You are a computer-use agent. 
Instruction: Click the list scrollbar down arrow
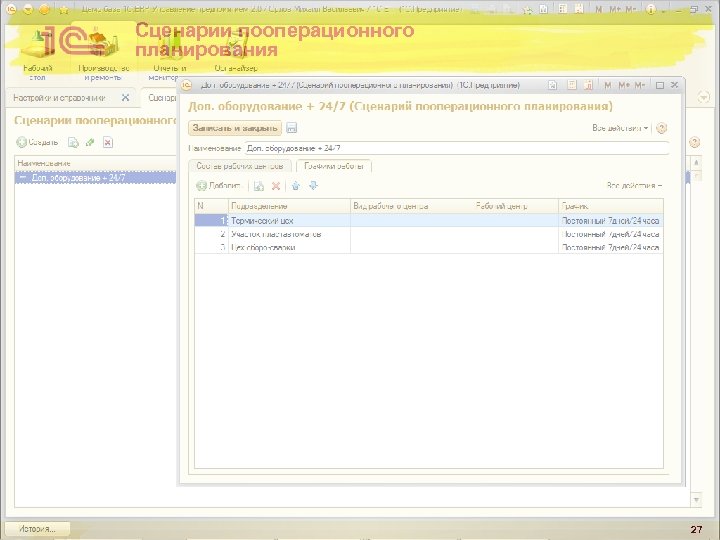coord(697,500)
